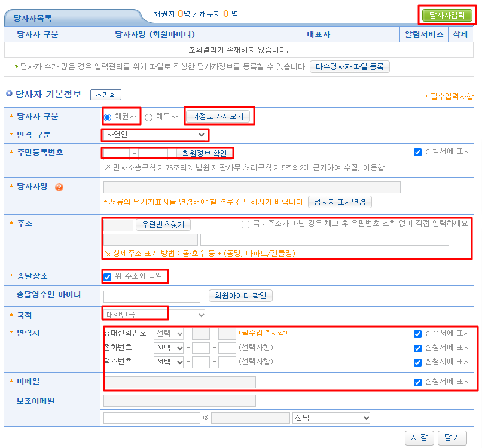Viewport: 482px width, 448px height.
Task: Focus the 보조이메일 username field before @
Action: pos(152,418)
